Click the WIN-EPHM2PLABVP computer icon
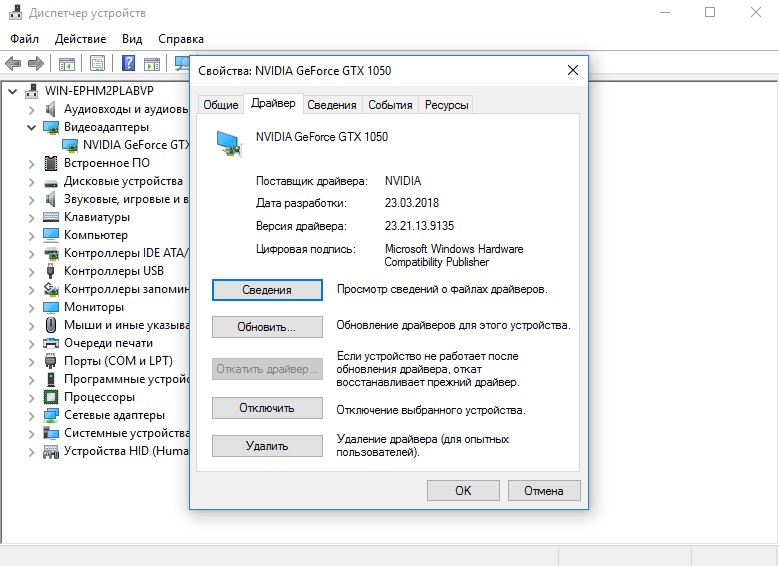The height and width of the screenshot is (566, 779). click(x=32, y=91)
